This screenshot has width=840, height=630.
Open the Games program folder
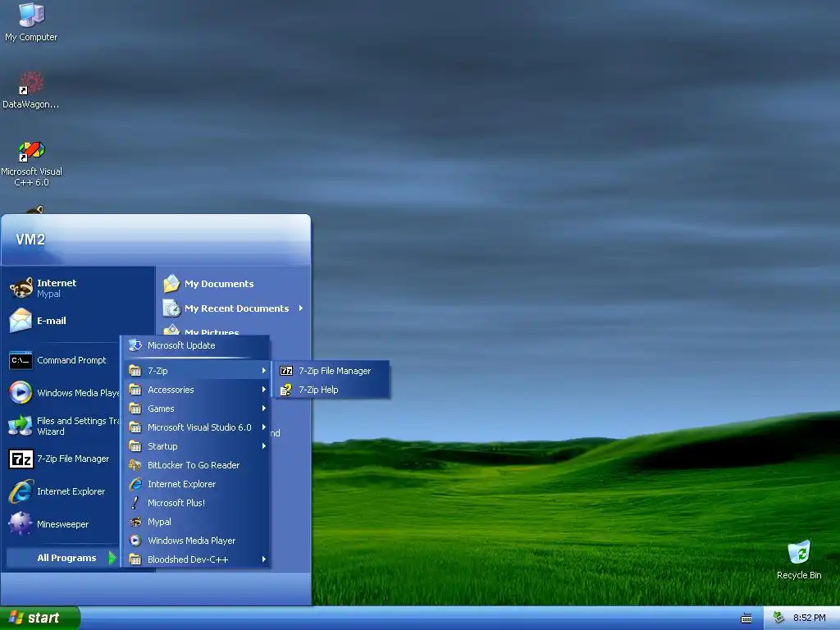coord(197,409)
